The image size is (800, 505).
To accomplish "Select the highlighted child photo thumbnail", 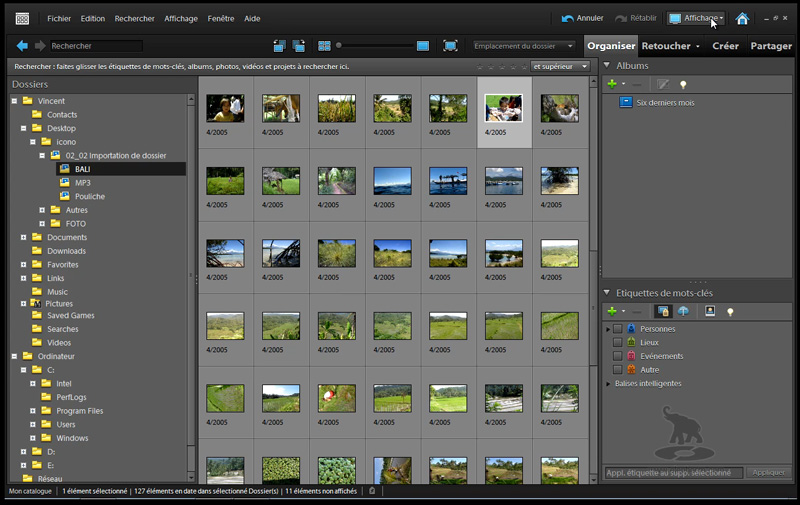I will 504,108.
